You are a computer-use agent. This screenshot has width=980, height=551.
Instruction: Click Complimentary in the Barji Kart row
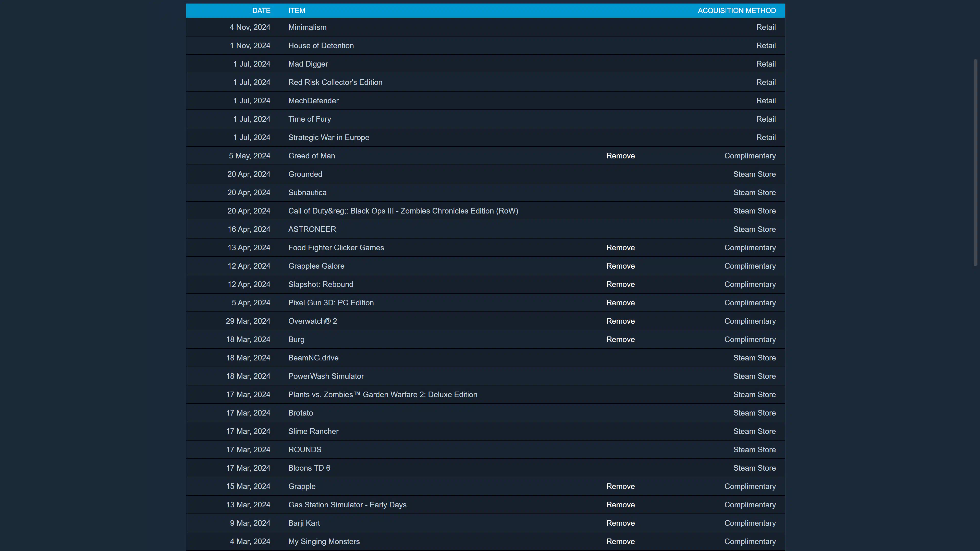coord(750,523)
